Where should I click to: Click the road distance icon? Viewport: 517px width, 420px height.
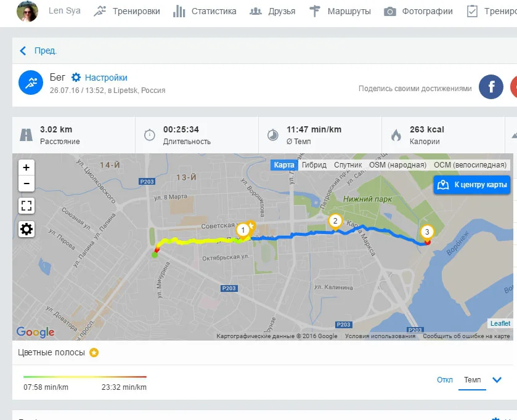pyautogui.click(x=26, y=135)
